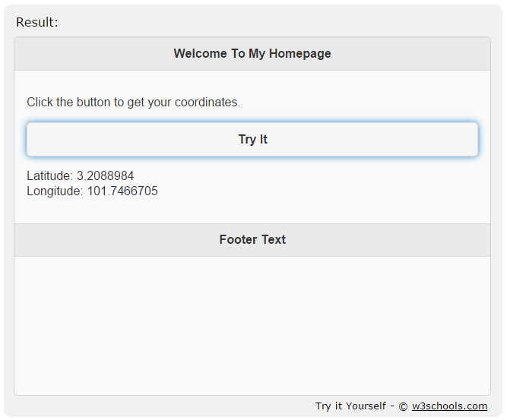This screenshot has height=420, width=507.
Task: Click the word coordinates in the paragraph
Action: coord(208,102)
